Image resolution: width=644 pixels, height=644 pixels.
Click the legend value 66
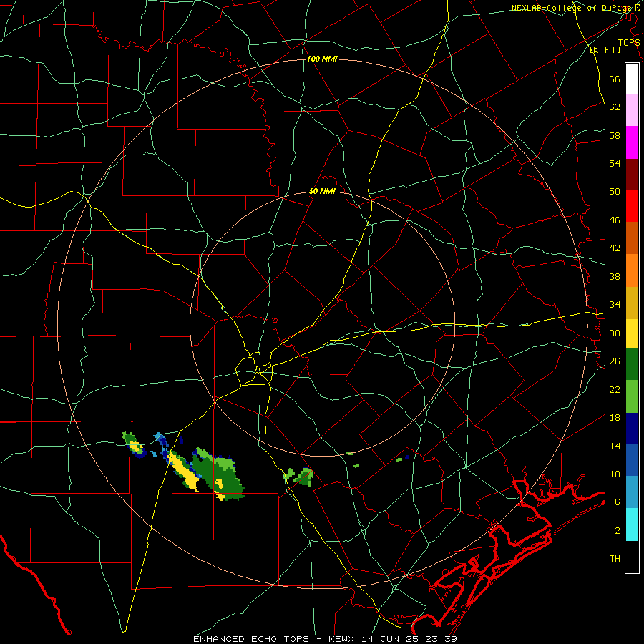[x=615, y=79]
